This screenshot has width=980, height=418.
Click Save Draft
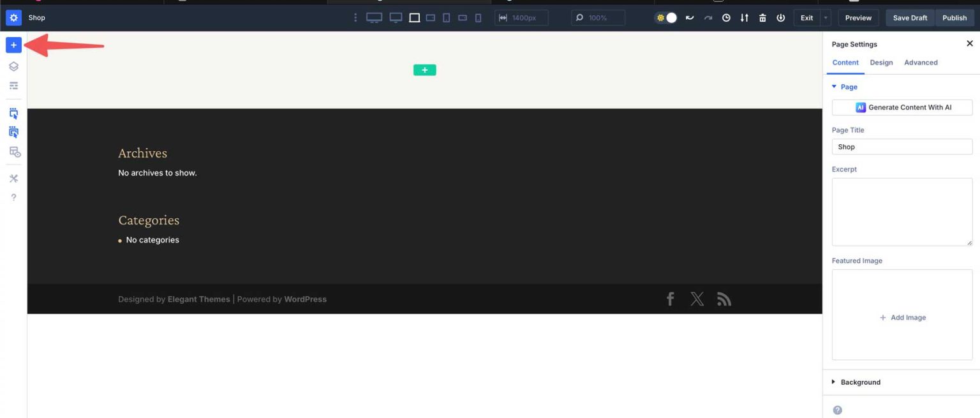tap(909, 17)
